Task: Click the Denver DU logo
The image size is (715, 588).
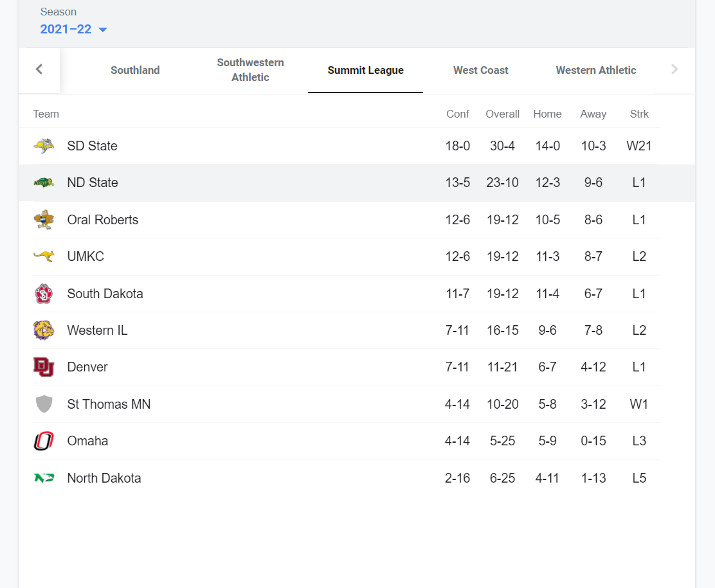Action: (44, 367)
